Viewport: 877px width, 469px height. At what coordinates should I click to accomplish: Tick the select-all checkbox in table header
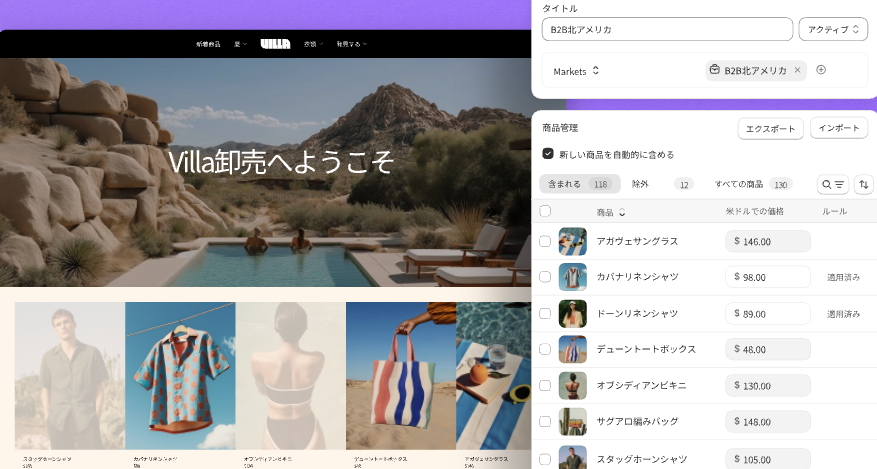tap(545, 211)
